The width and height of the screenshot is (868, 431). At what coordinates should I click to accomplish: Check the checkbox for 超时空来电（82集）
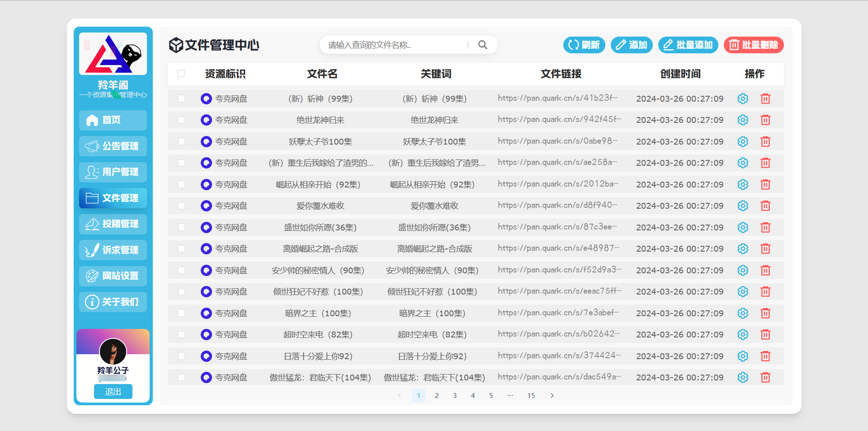pyautogui.click(x=181, y=334)
